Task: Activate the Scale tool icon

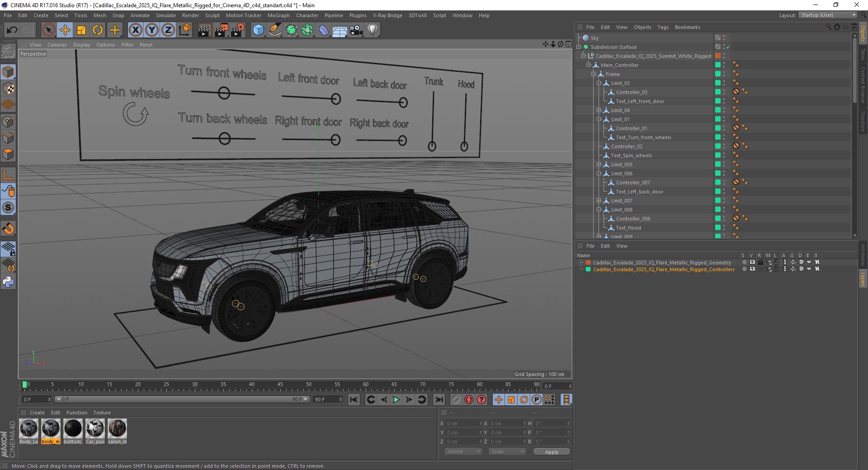Action: point(81,30)
